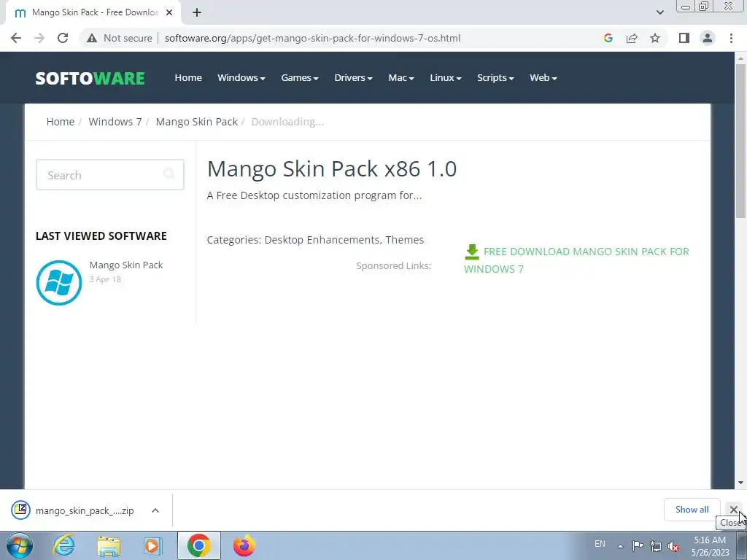Viewport: 747px width, 560px height.
Task: Click inside the sidebar Search field
Action: tap(110, 175)
